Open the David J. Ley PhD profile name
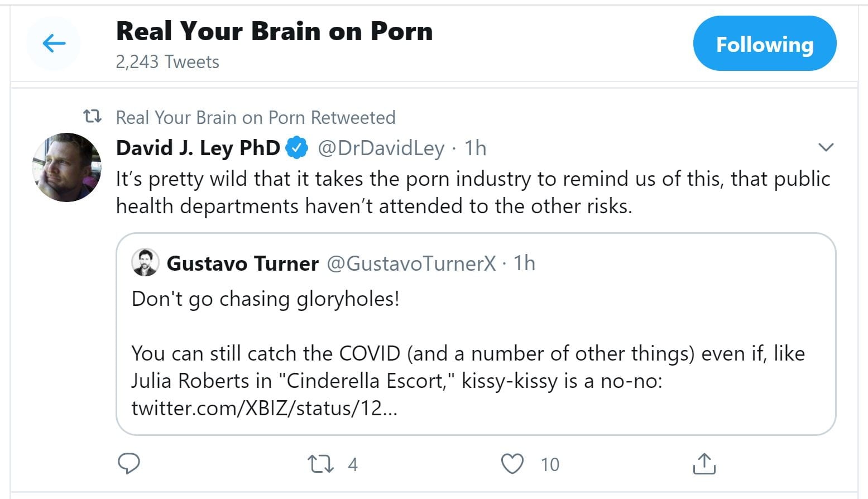Screen dimensions: 868x499 point(198,148)
